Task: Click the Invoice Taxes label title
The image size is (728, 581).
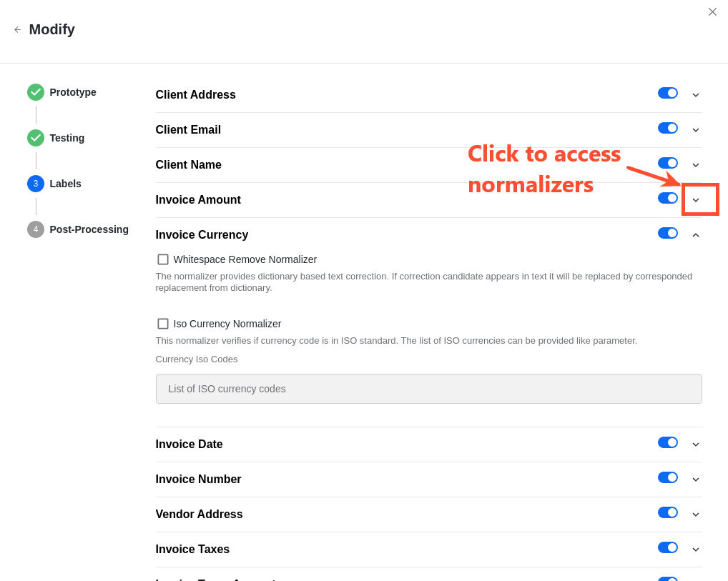Action: pyautogui.click(x=192, y=550)
